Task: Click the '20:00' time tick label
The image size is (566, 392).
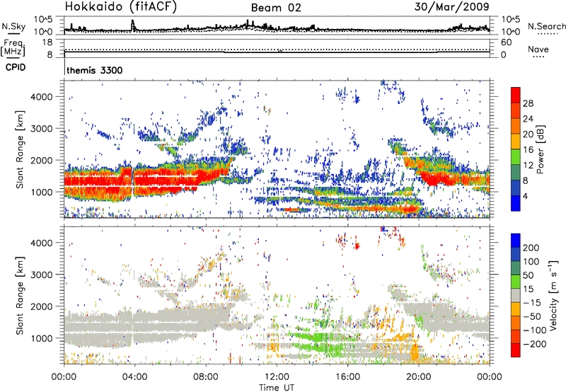Action: (418, 377)
